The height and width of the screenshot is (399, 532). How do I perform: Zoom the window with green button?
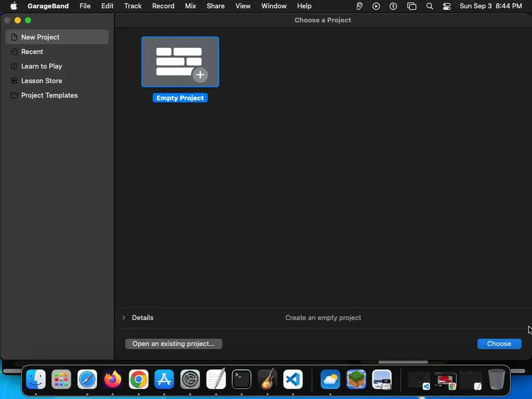pyautogui.click(x=28, y=20)
